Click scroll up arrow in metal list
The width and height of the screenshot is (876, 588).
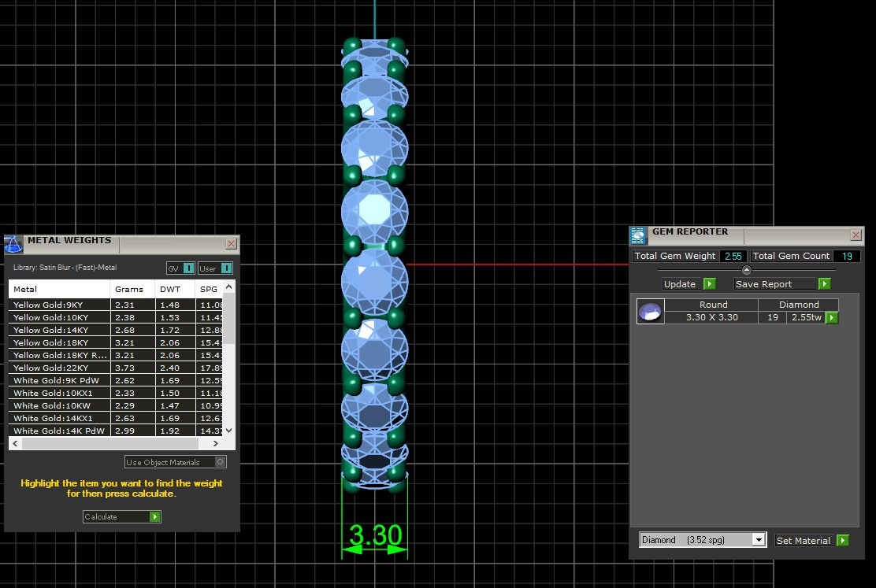228,287
